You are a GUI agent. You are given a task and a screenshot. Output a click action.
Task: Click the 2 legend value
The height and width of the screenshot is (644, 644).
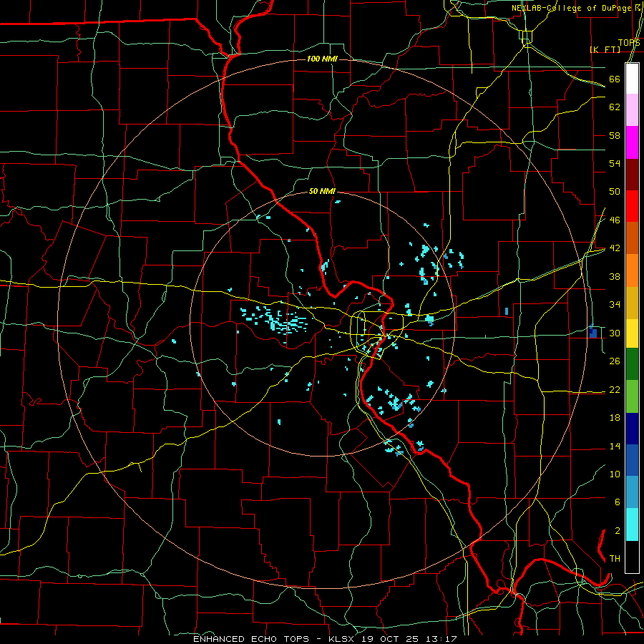[x=617, y=531]
